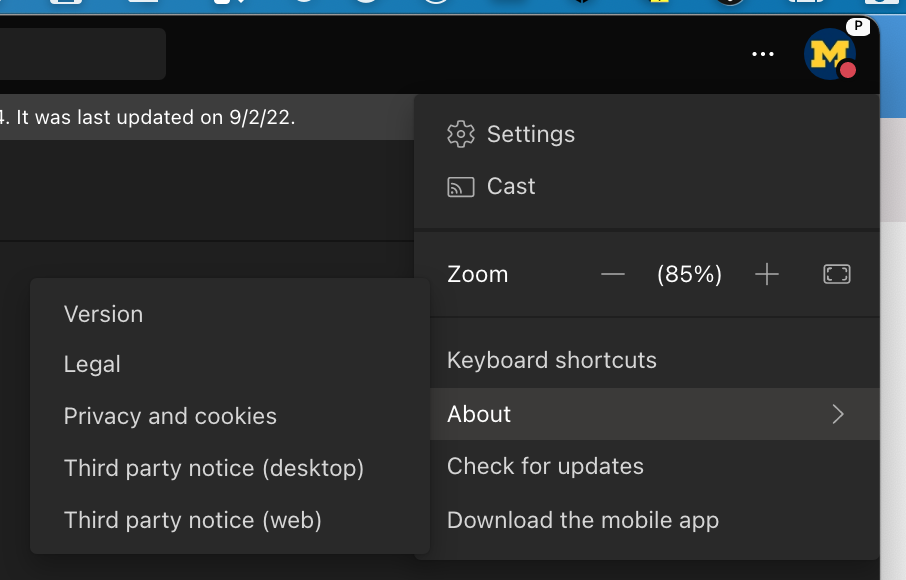The height and width of the screenshot is (580, 906).
Task: Click the last updated 9/2/22 banner
Action: tap(150, 117)
